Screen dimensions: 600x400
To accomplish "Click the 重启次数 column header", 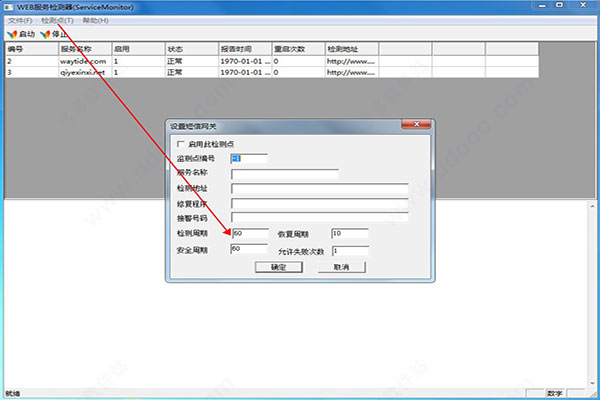I will point(298,49).
